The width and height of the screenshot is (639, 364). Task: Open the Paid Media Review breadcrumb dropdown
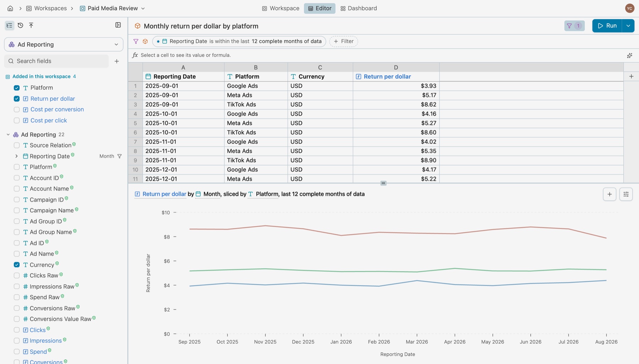click(143, 8)
